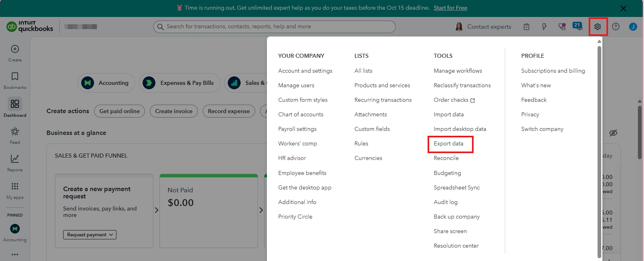This screenshot has width=644, height=261.
Task: Open My apps in the left sidebar
Action: tap(15, 190)
